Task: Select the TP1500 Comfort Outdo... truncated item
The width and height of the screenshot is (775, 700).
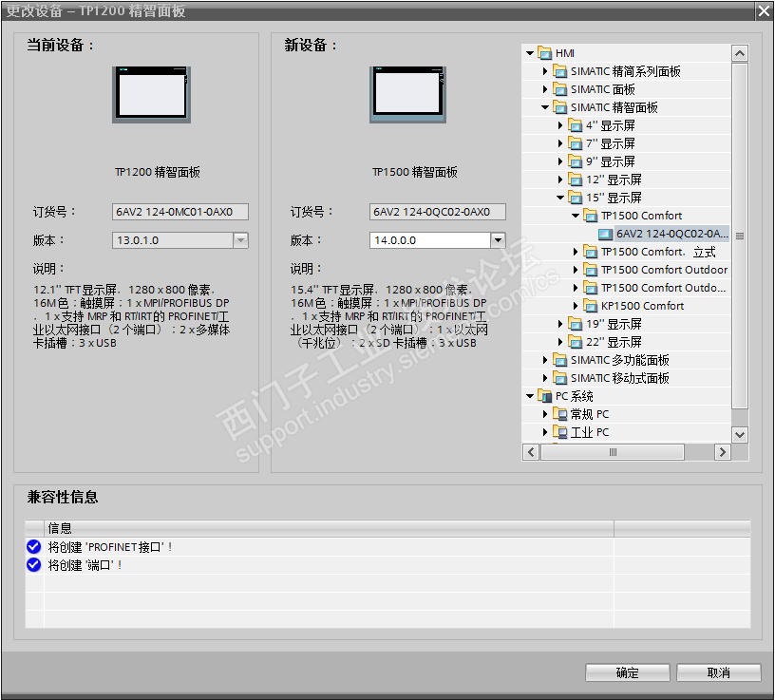Action: 663,288
